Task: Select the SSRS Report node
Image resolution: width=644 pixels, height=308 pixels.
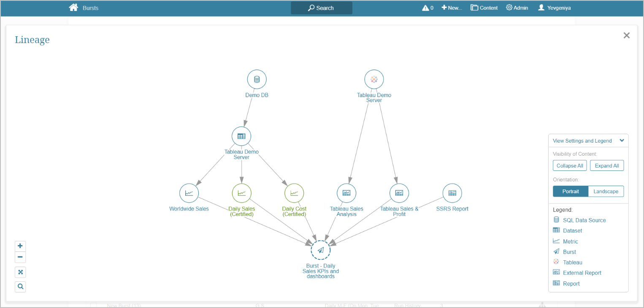Action: click(452, 193)
